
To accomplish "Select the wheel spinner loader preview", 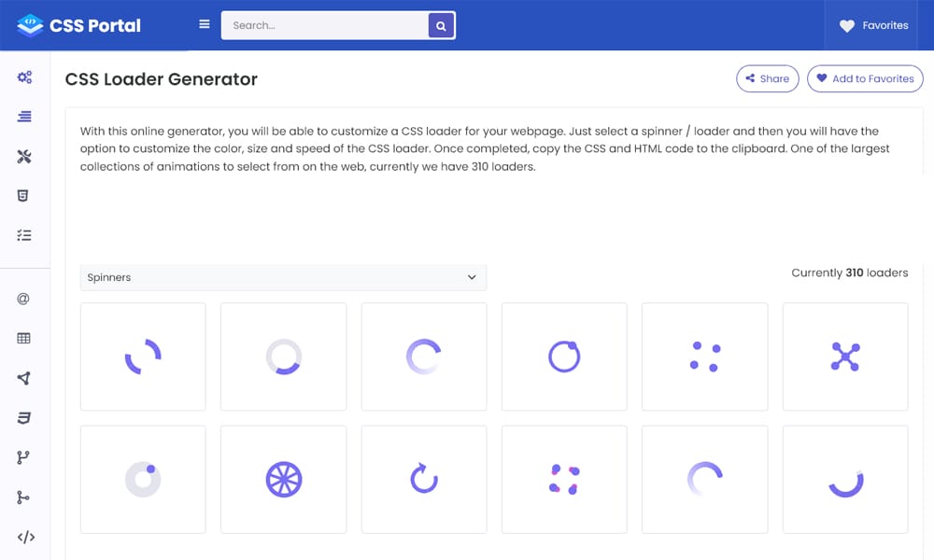I will click(x=283, y=479).
